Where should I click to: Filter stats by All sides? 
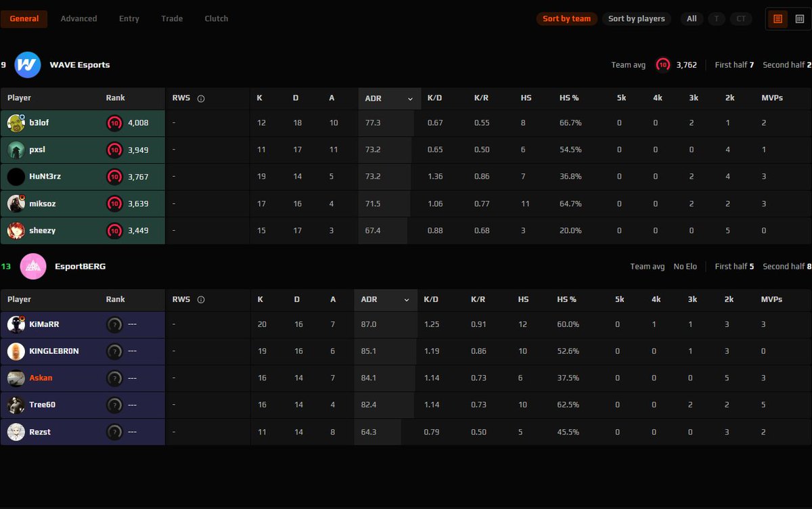pos(692,19)
